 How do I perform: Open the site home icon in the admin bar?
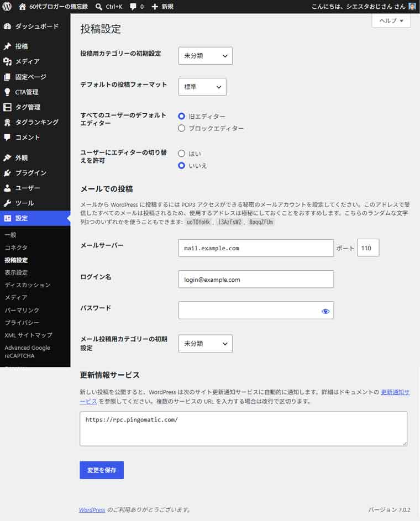(x=22, y=7)
